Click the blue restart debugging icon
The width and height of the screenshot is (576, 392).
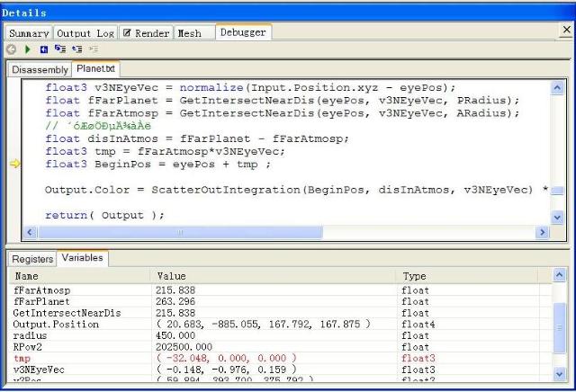pyautogui.click(x=42, y=49)
